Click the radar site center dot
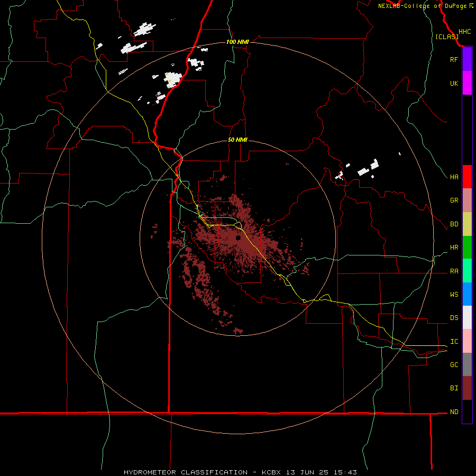The width and height of the screenshot is (476, 476). 238,237
